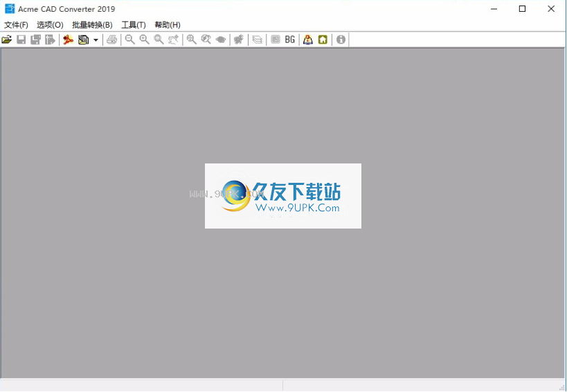The height and width of the screenshot is (392, 567).
Task: Open the 选项(O) menu
Action: [50, 25]
